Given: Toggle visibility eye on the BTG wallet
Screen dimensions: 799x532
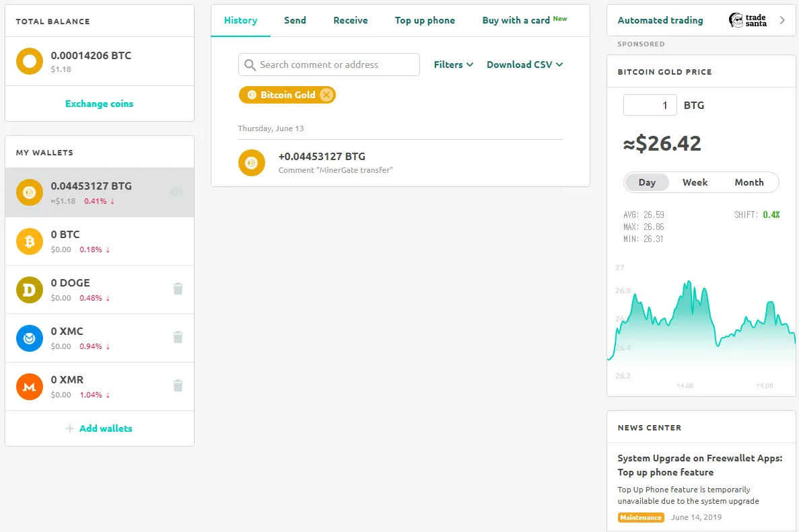Looking at the screenshot, I should (176, 192).
